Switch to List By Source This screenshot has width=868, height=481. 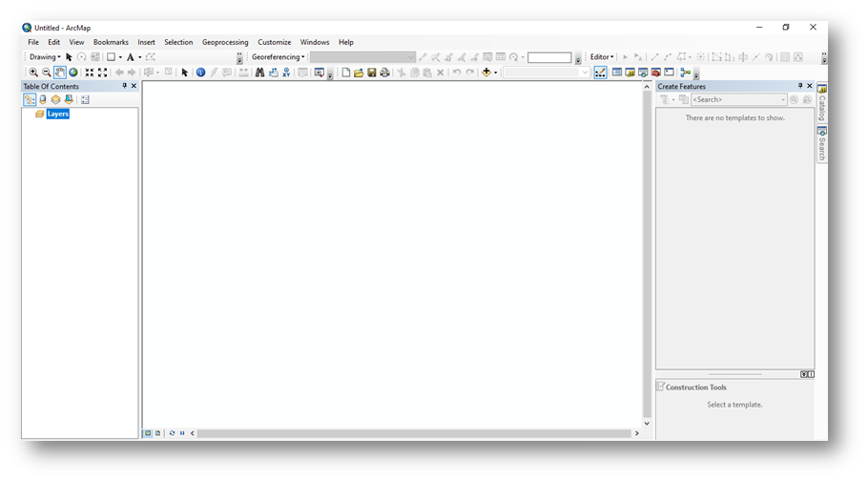click(x=43, y=100)
